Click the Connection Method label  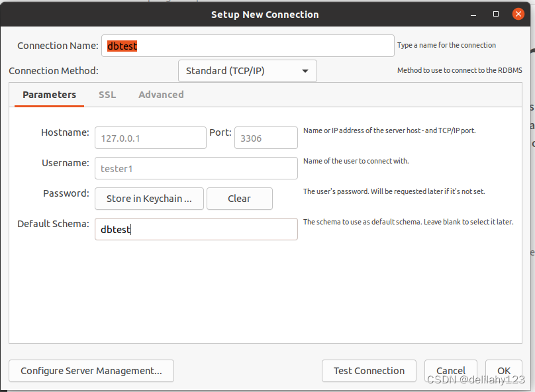pos(53,71)
